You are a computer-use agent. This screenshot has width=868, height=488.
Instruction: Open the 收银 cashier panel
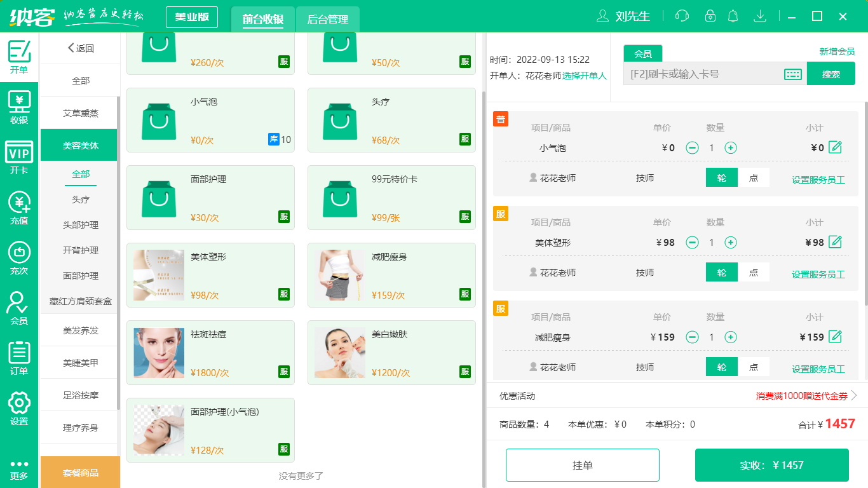pyautogui.click(x=19, y=102)
